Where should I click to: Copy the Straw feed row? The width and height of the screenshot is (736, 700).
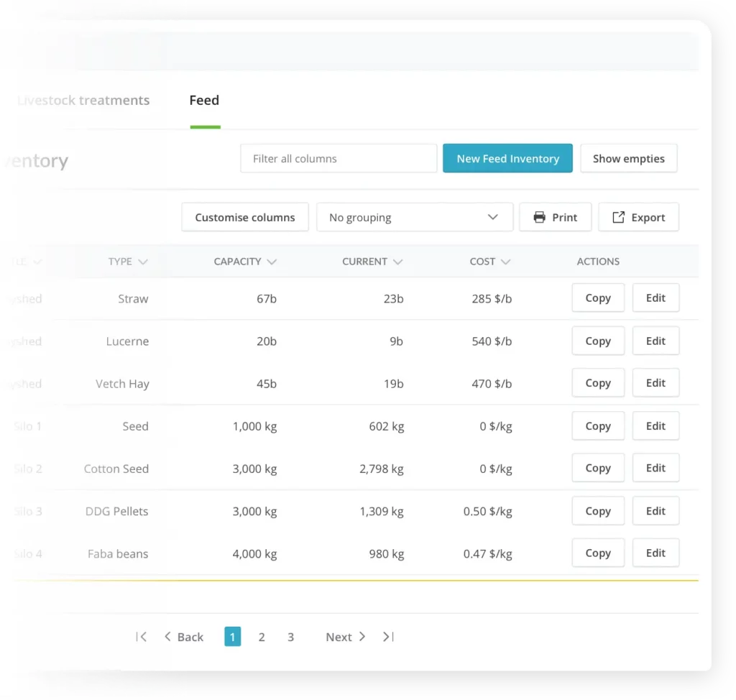tap(598, 298)
